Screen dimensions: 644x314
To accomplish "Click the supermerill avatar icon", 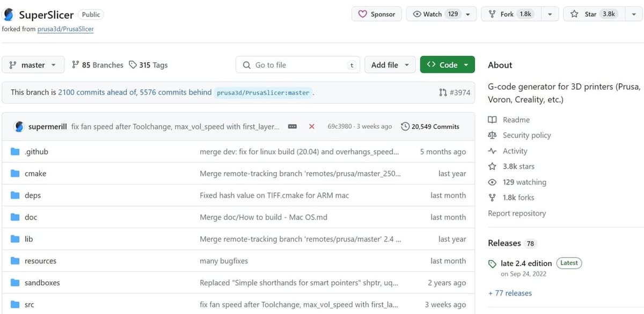I will (x=19, y=127).
